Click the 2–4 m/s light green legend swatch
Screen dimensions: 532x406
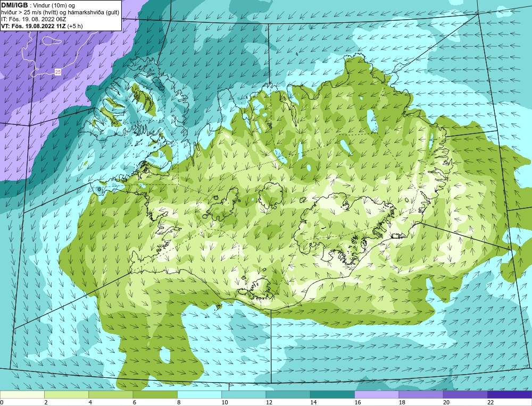click(x=66, y=395)
